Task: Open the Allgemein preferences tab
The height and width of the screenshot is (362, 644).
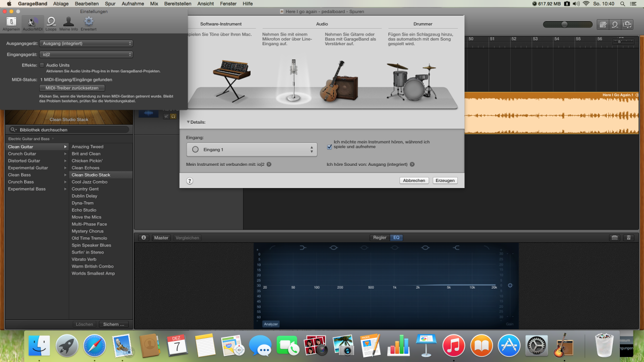Action: click(11, 24)
